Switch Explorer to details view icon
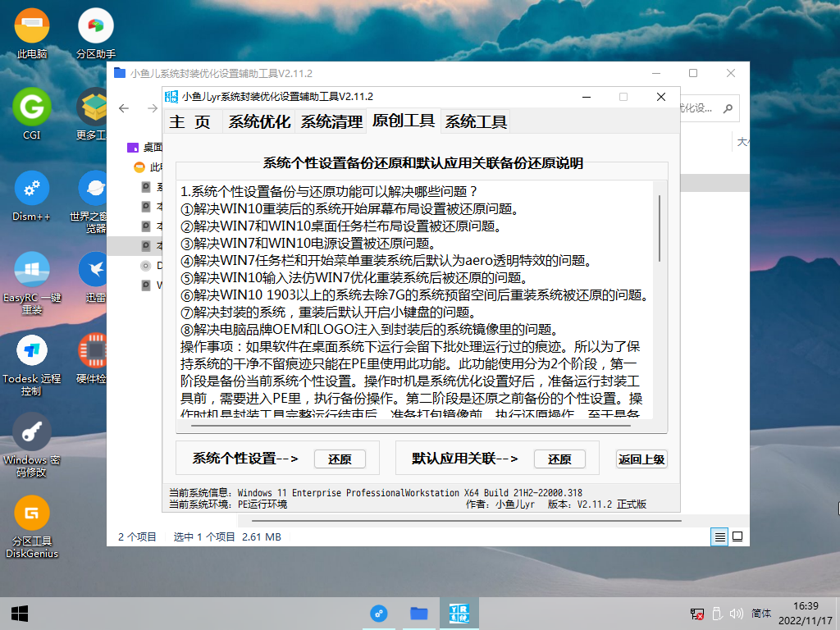Viewport: 840px width, 630px height. coord(719,536)
